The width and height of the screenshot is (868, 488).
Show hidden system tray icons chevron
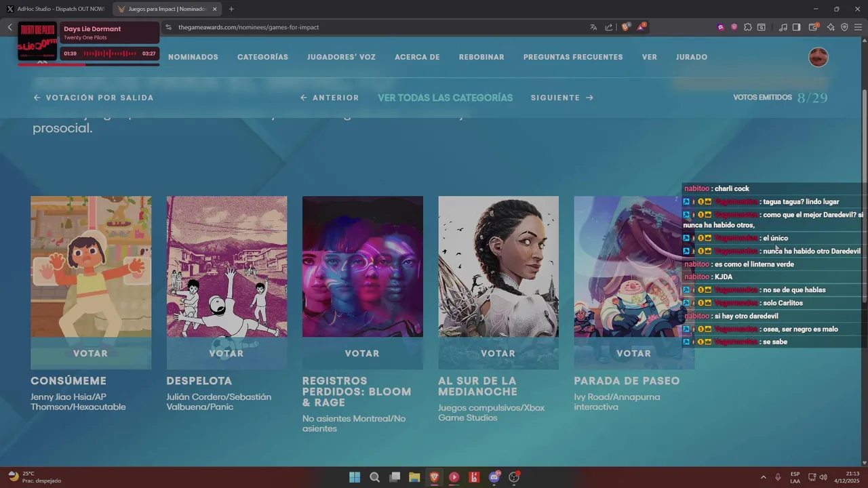pos(763,477)
